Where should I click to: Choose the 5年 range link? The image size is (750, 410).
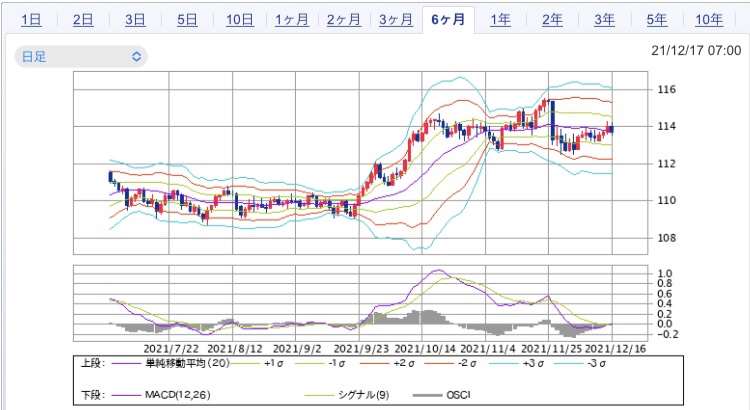(x=657, y=20)
